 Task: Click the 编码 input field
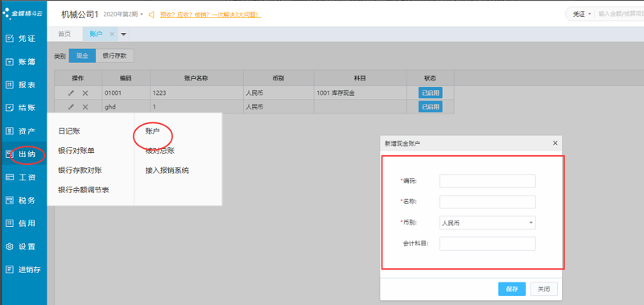click(x=488, y=180)
